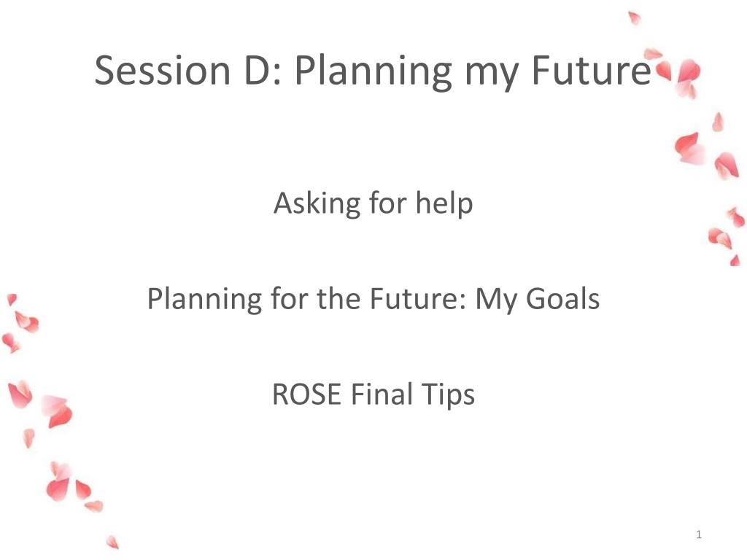Viewport: 747px width, 560px height.
Task: Click the word "Planning" in the title
Action: pos(373,71)
